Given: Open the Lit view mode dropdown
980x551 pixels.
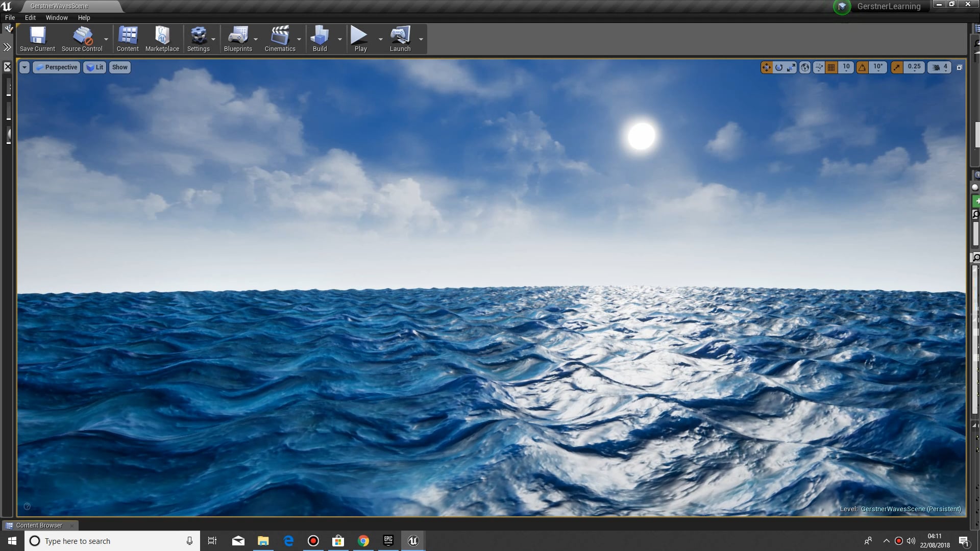Looking at the screenshot, I should (94, 67).
